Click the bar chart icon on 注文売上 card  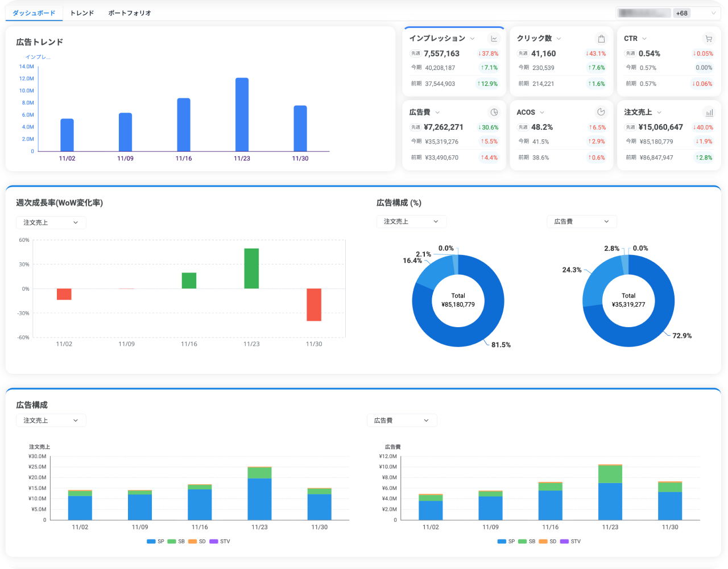point(709,112)
